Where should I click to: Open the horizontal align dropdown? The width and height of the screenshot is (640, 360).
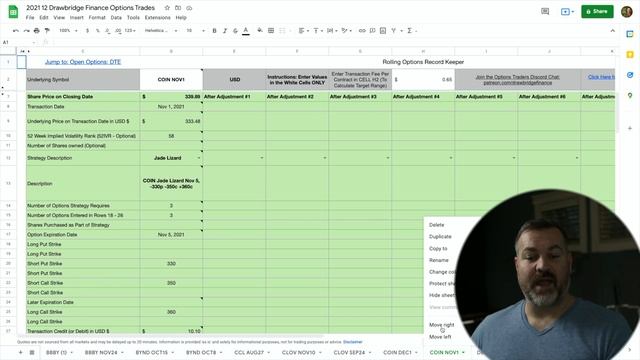(x=303, y=31)
